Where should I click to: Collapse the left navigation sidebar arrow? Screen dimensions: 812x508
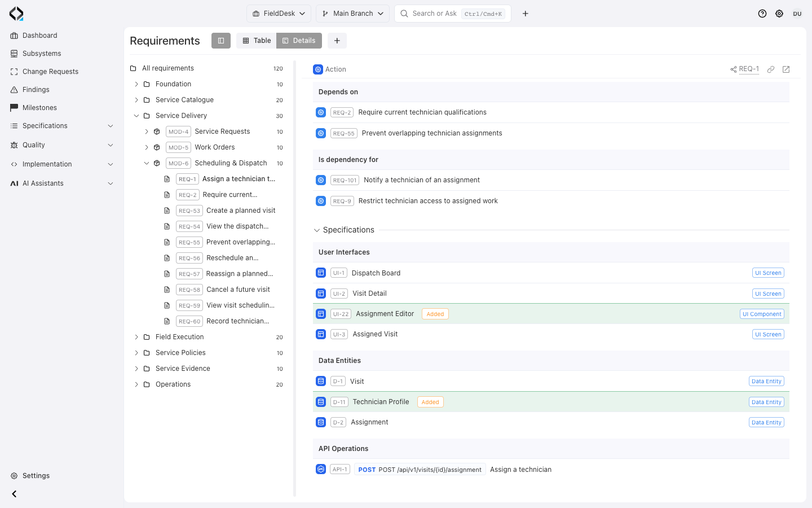(14, 494)
